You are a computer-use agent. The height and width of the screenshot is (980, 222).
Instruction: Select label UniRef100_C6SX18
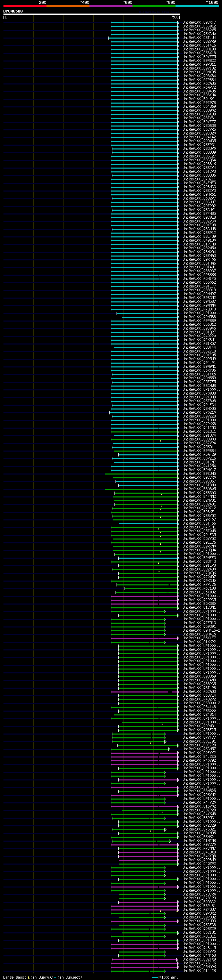pos(199,53)
